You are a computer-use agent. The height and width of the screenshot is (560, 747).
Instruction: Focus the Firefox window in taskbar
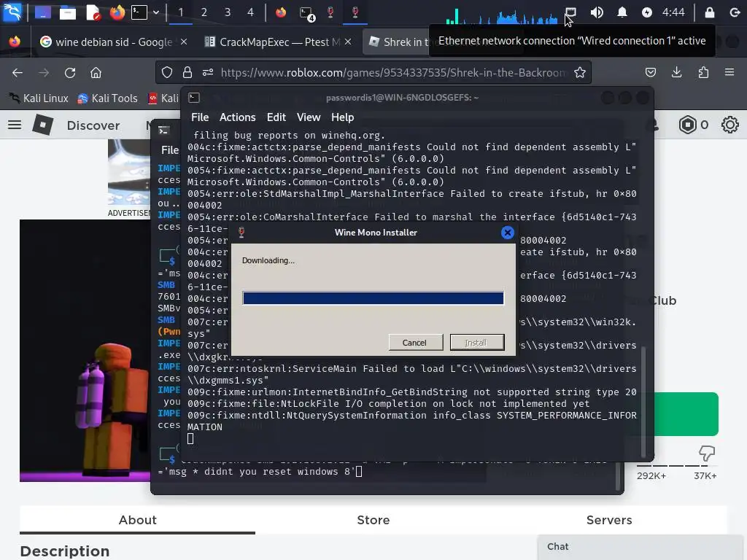coord(281,12)
